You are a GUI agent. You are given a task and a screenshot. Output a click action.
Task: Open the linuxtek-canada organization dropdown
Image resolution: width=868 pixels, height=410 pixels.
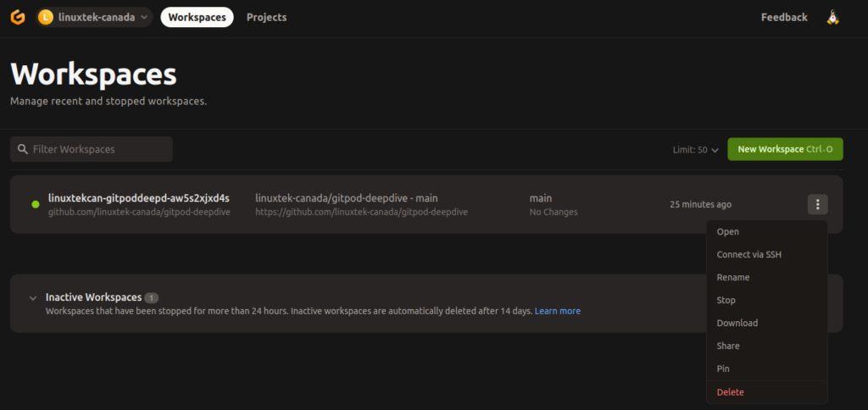point(94,17)
